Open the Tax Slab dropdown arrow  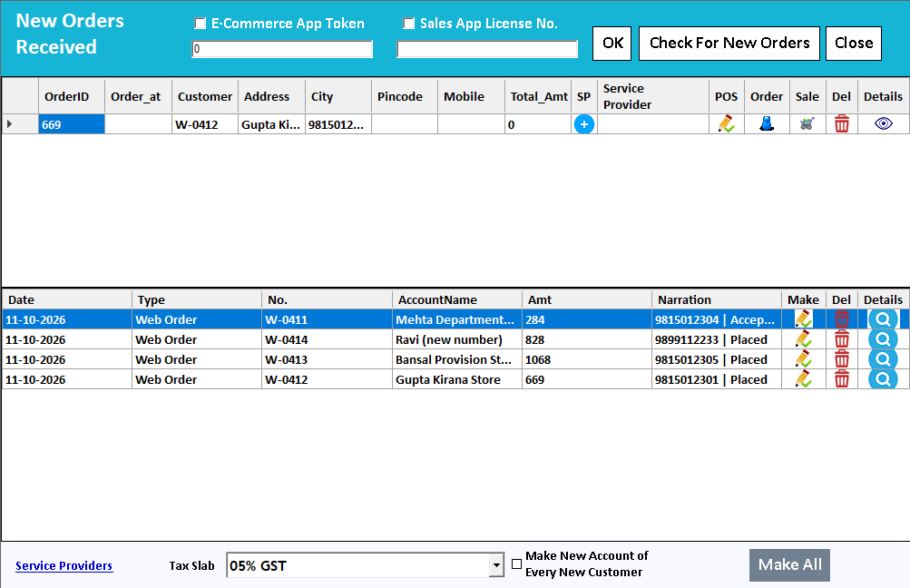(496, 564)
